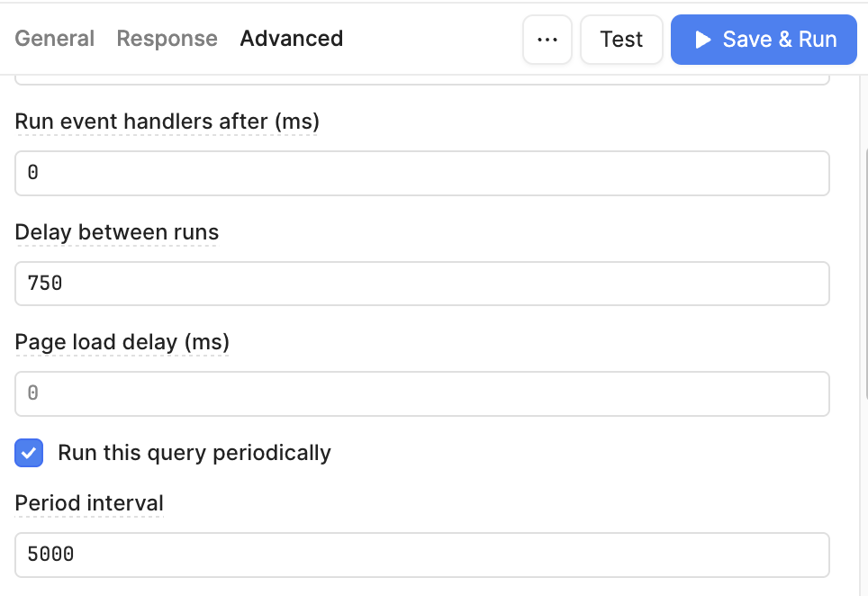This screenshot has height=596, width=868.
Task: Select the Advanced tab
Action: coord(291,39)
